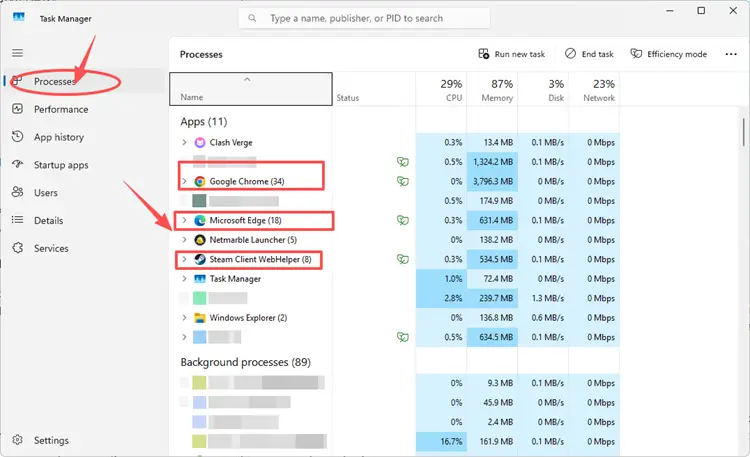Click efficiency leaf icon on Microsoft Edge row
The height and width of the screenshot is (457, 750).
(403, 221)
